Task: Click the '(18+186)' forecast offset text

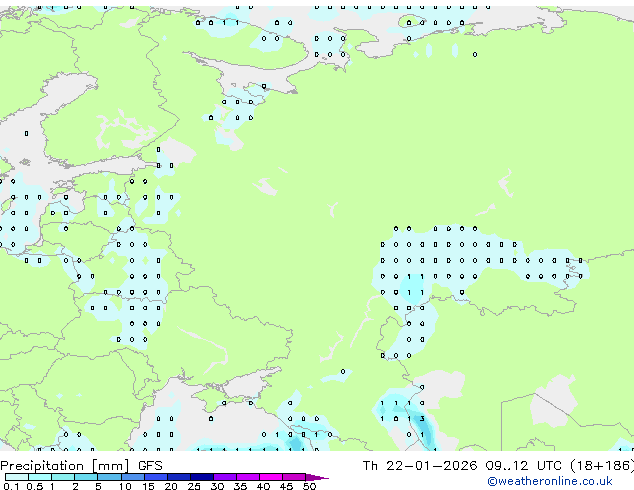Action: [x=601, y=466]
